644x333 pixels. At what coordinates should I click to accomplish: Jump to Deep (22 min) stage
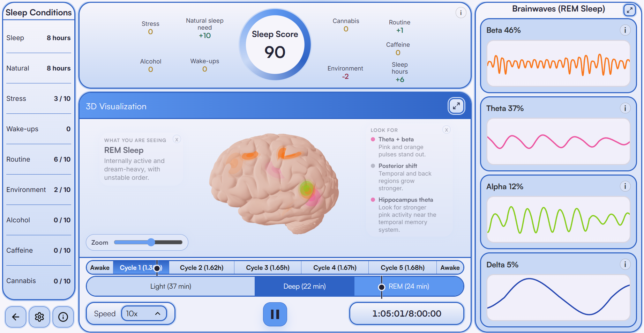click(305, 286)
